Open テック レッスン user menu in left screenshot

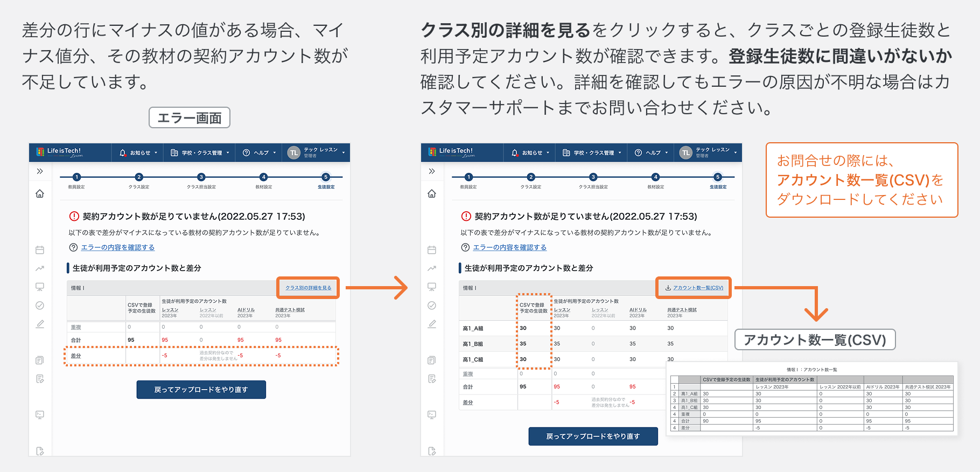click(x=316, y=152)
